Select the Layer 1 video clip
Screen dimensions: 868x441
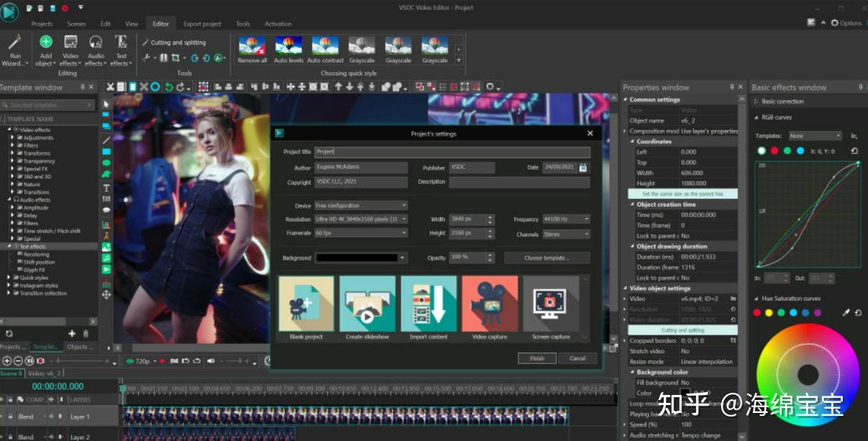[345, 416]
